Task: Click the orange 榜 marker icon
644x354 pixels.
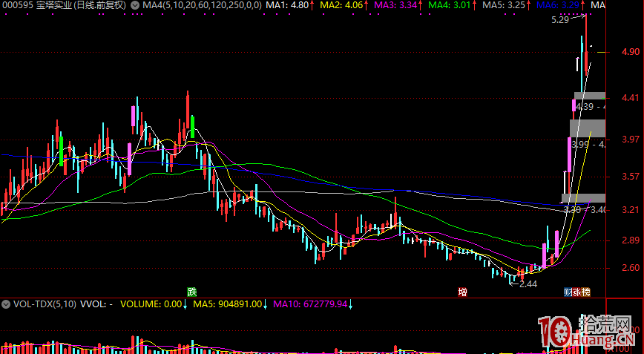Action: tap(586, 292)
